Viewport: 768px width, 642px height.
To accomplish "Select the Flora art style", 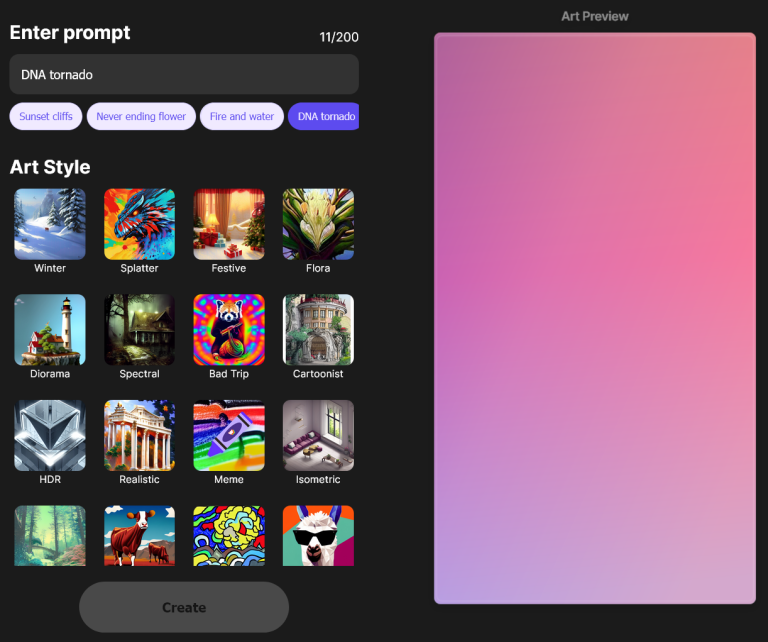I will [x=318, y=224].
